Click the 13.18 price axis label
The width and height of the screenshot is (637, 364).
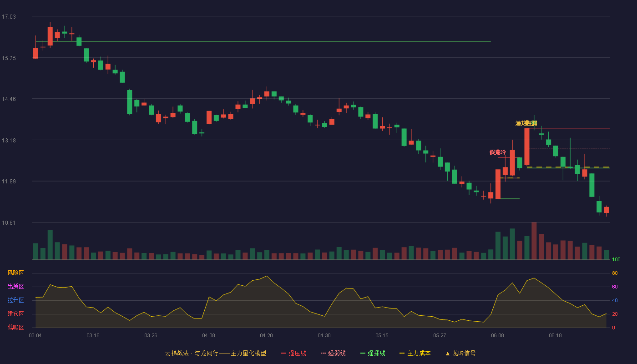click(x=9, y=141)
